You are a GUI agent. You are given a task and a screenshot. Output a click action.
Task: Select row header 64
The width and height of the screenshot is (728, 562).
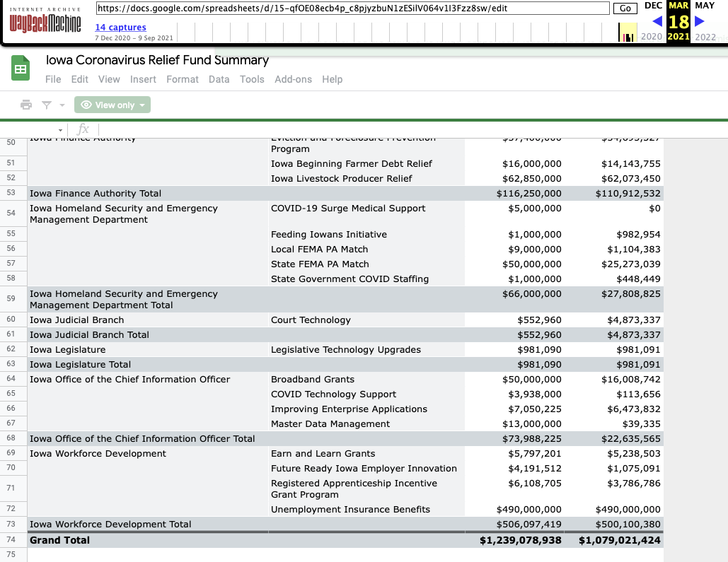click(x=13, y=379)
